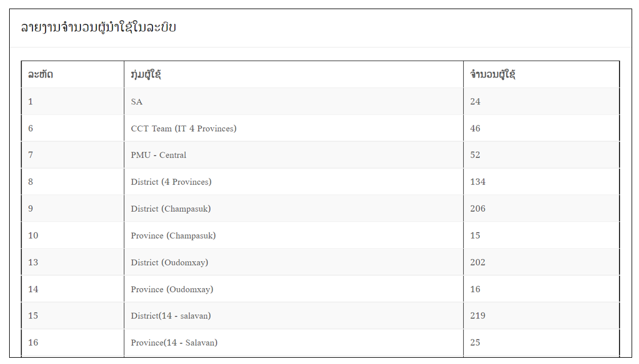Select District (Champasuk) group cell

294,209
